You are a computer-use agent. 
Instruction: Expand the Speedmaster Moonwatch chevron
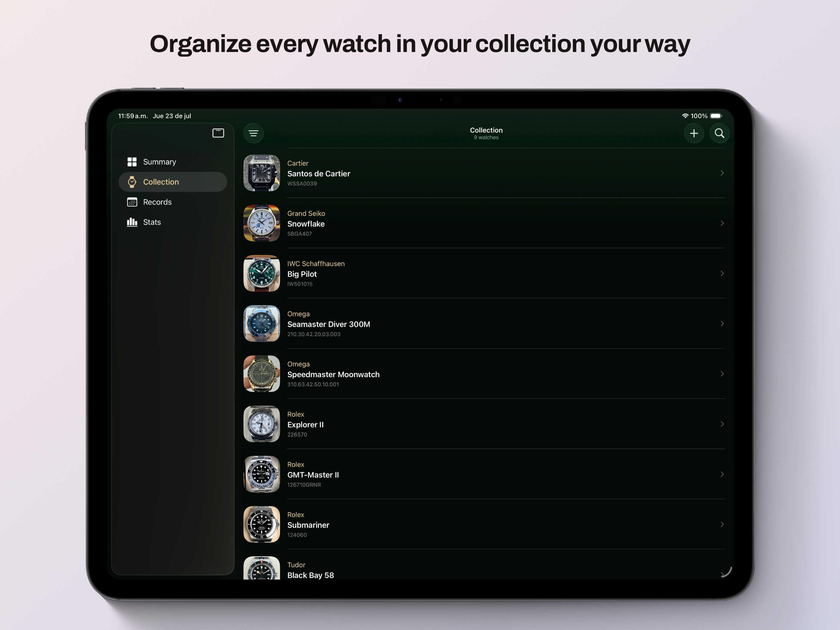(x=722, y=373)
